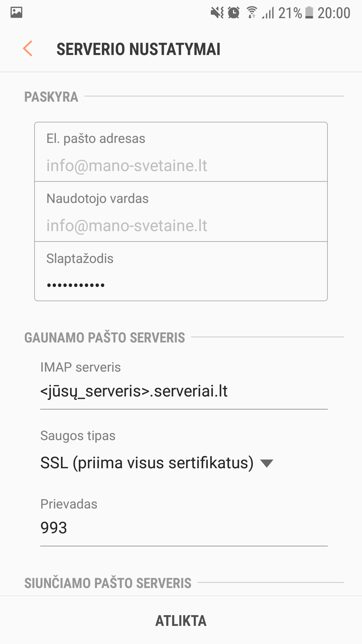
Task: Tap the clock showing 20:00
Action: click(x=334, y=13)
